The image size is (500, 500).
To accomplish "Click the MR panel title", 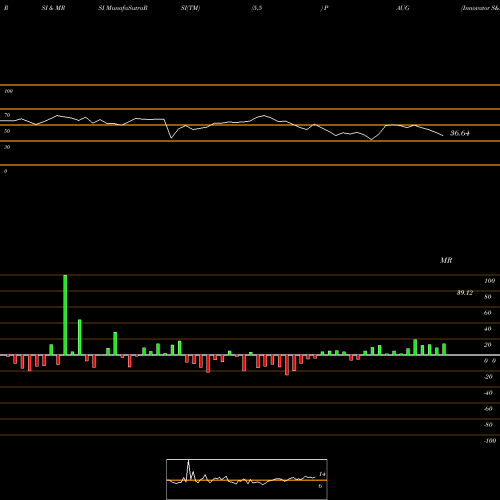I will coord(446,260).
